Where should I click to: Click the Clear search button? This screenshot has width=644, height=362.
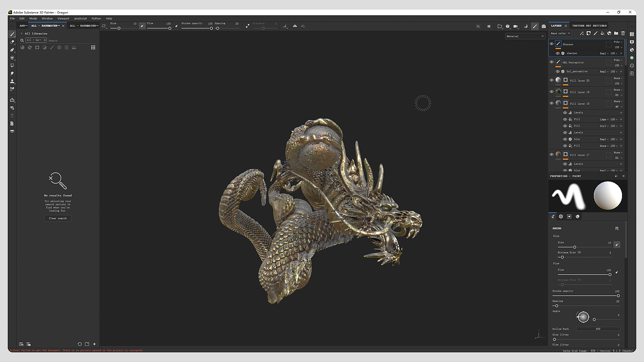tap(58, 218)
